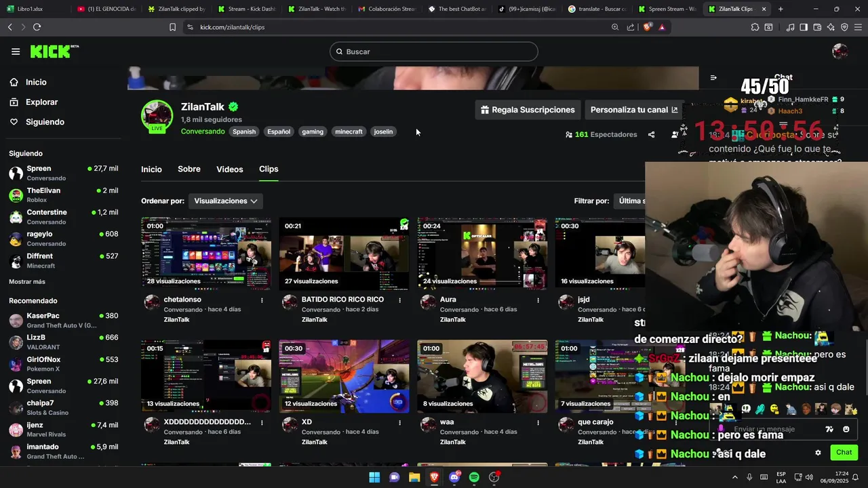Open chaipa7 recommended channel
868x488 pixels.
64,407
